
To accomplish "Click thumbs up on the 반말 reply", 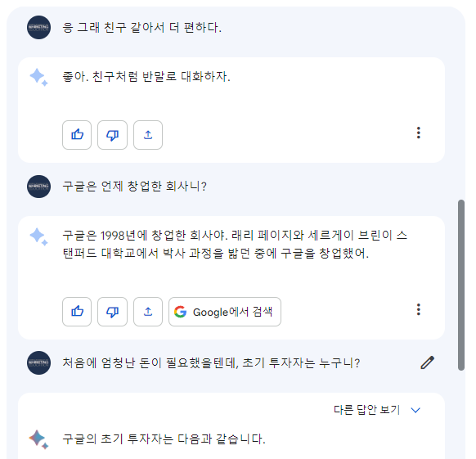I will click(77, 135).
